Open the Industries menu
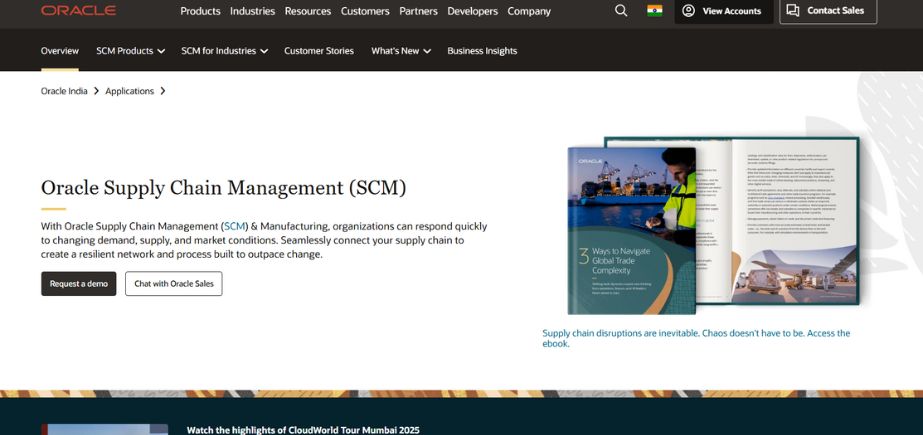 (x=253, y=11)
